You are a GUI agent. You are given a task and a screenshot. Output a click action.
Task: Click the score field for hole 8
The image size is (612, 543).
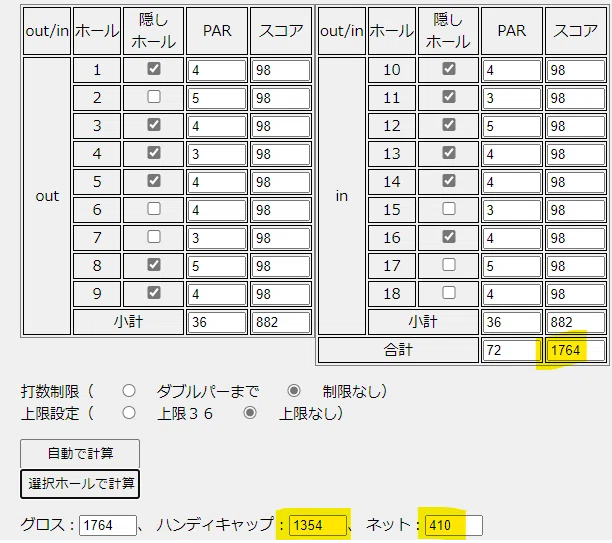click(281, 266)
